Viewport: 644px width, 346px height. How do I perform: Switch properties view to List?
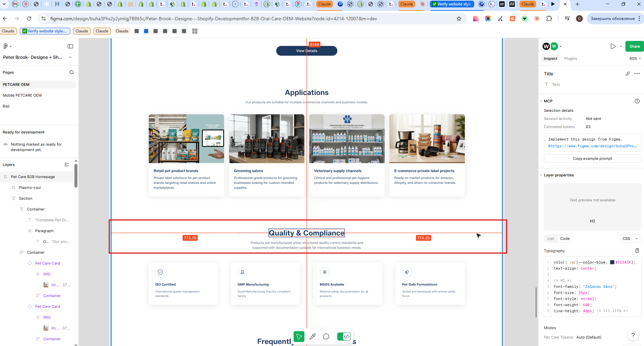point(551,239)
